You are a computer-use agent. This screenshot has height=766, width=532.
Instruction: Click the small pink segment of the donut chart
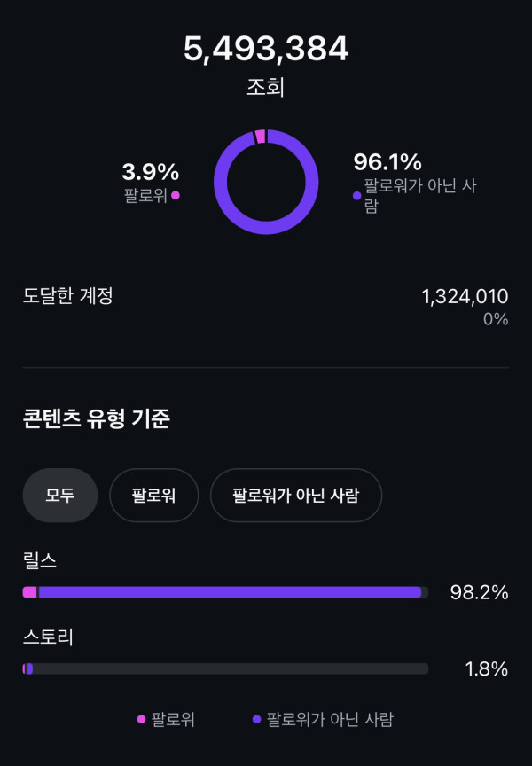pos(260,137)
